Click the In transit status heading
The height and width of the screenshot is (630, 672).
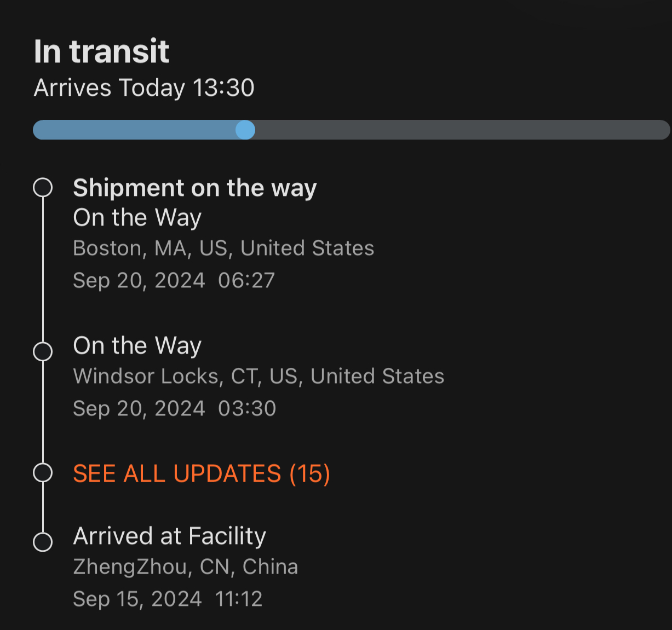pos(101,51)
